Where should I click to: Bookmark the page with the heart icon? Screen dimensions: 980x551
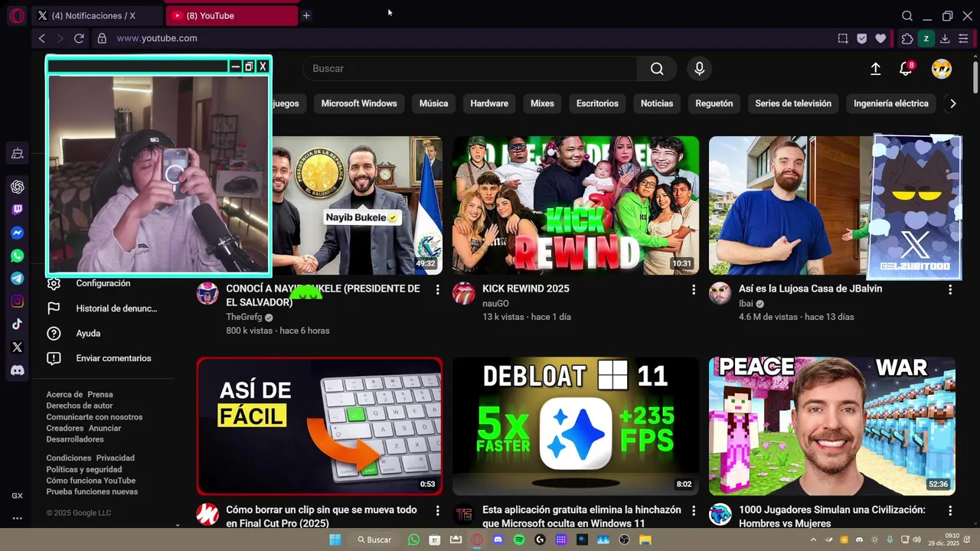point(880,38)
